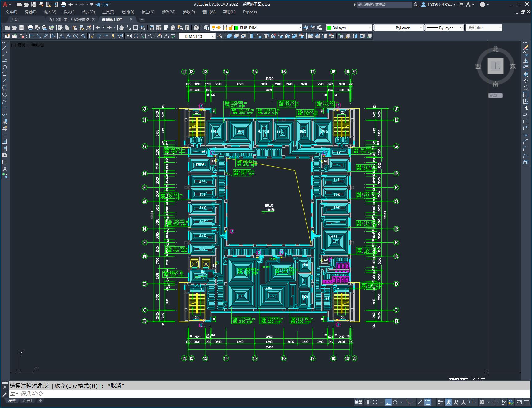532x408 pixels.
Task: Click the Undo arrow in the standard toolbar
Action: pyautogui.click(x=98, y=28)
